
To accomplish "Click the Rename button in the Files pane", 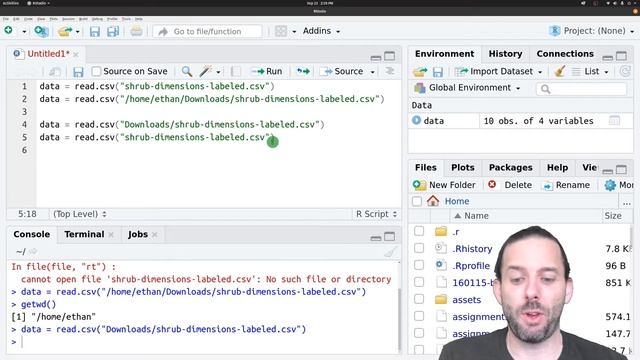I will click(566, 185).
